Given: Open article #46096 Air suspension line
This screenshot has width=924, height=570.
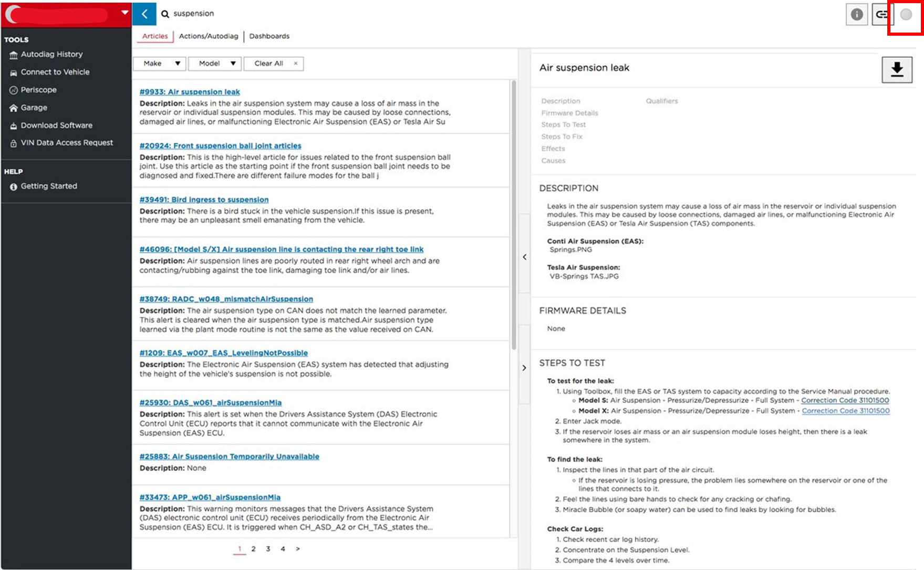Looking at the screenshot, I should coord(282,250).
